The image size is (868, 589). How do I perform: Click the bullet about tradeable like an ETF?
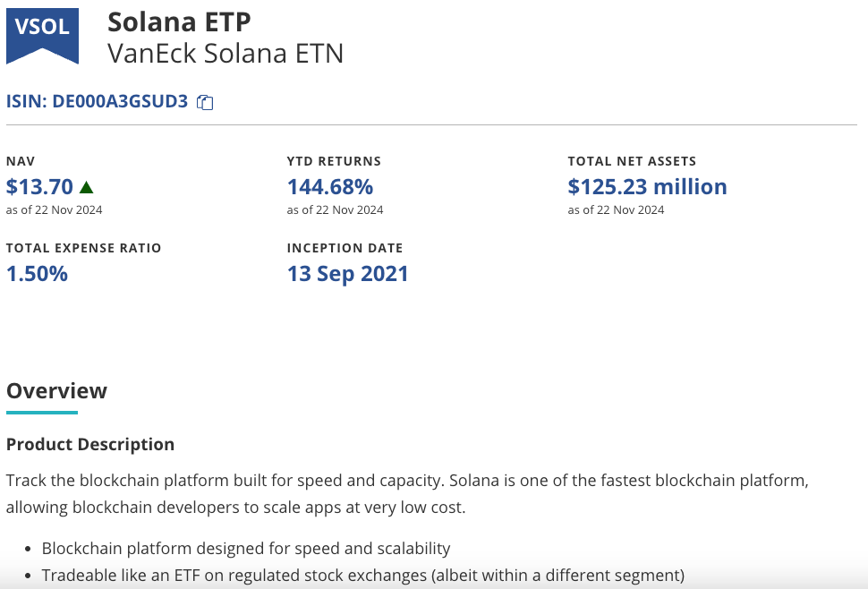pos(363,576)
